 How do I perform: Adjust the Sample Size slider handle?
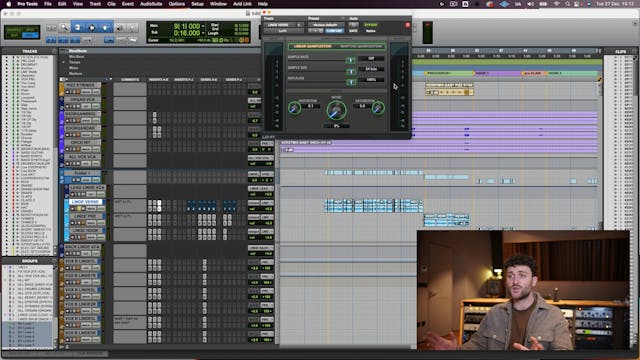coord(351,71)
